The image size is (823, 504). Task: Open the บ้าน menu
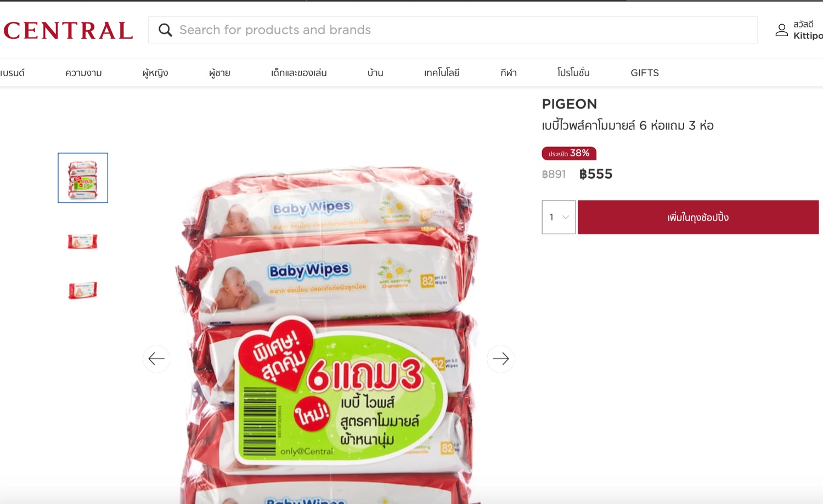coord(375,73)
